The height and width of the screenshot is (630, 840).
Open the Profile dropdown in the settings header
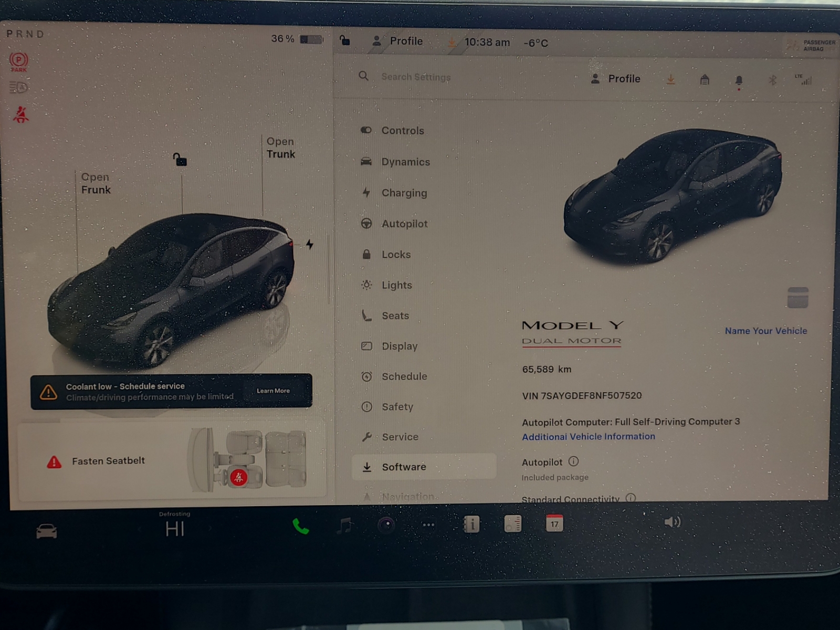(616, 79)
